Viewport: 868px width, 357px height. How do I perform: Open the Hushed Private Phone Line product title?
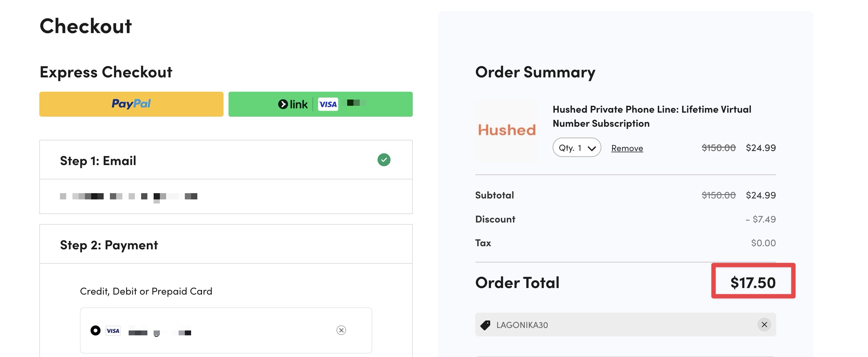tap(652, 116)
